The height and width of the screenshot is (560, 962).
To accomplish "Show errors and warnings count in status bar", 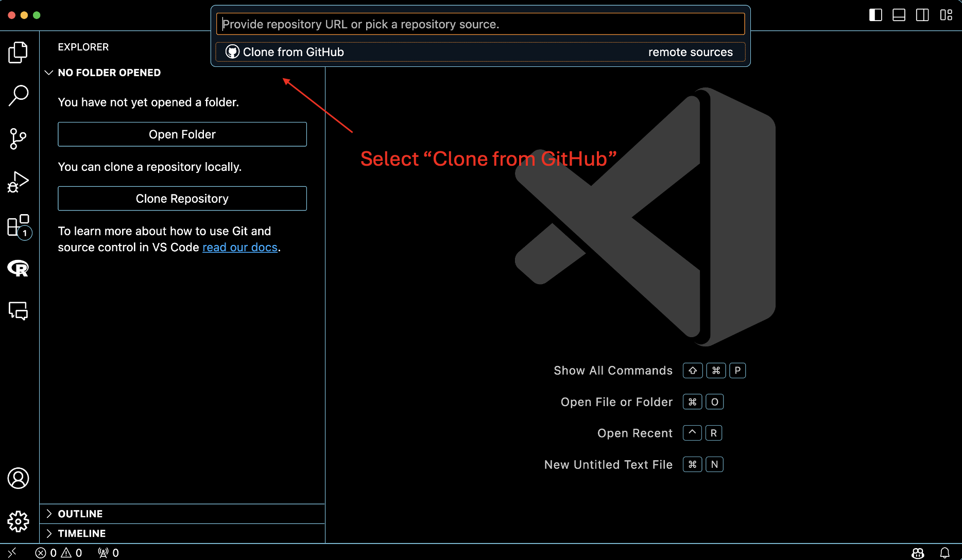I will click(59, 553).
